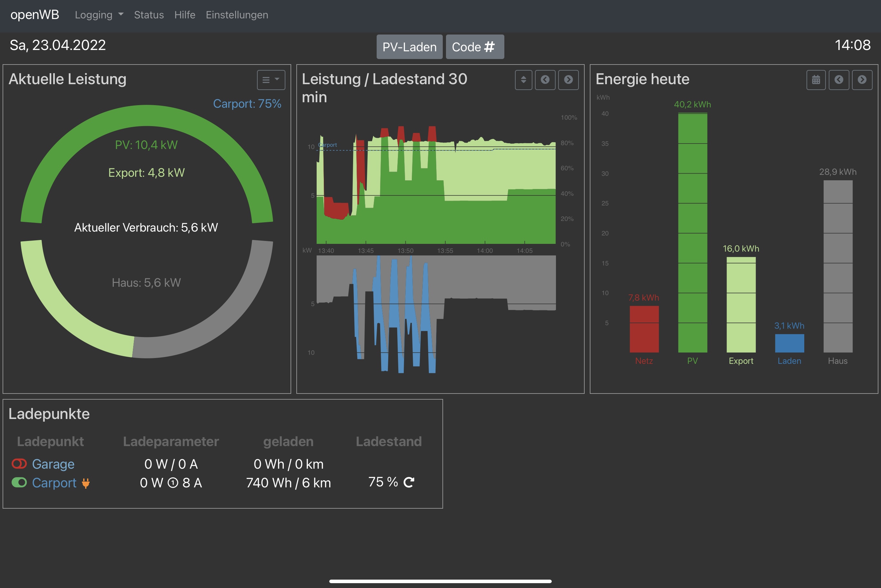
Task: Open the Status page
Action: tap(149, 15)
